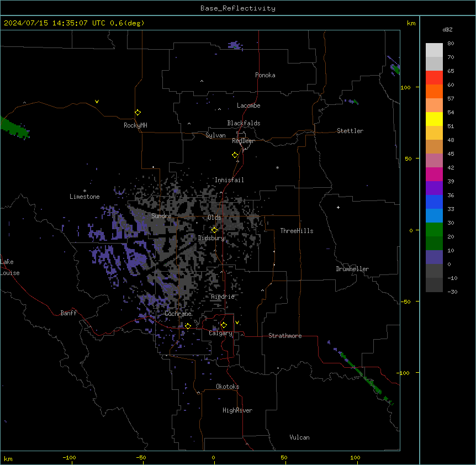Viewport: 476px width, 465px height.
Task: Pick the light grey swatch between 80 and 70 dBZ
Action: click(x=434, y=50)
